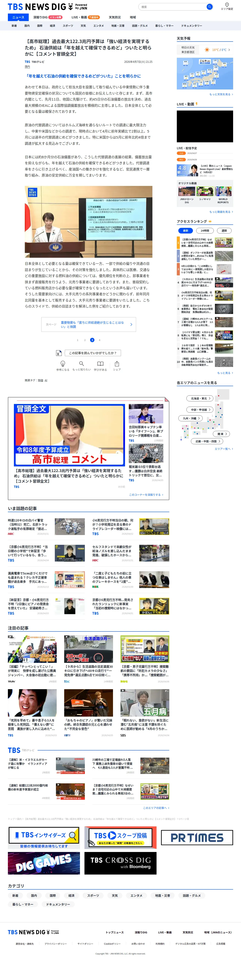
Task: Open the ニュース main tab
Action: 18,17
